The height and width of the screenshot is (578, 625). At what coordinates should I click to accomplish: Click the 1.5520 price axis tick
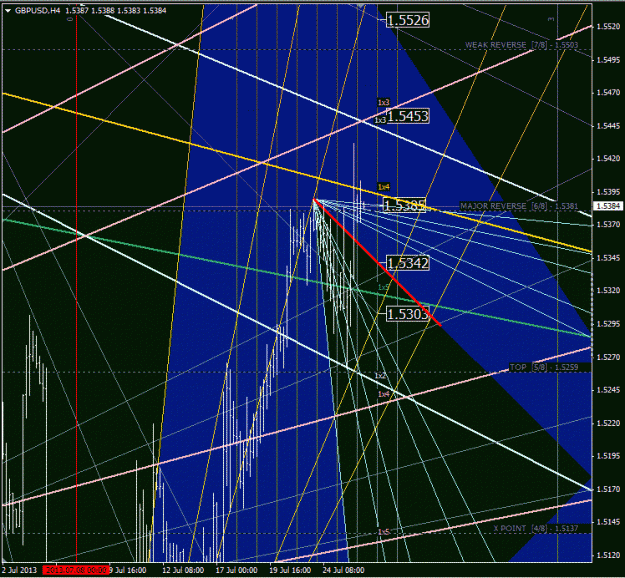[608, 27]
